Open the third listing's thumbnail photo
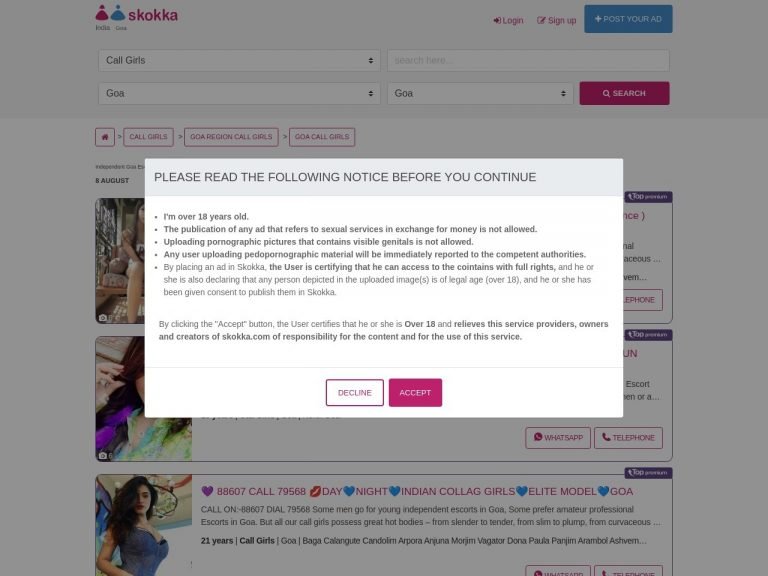The height and width of the screenshot is (576, 768). coord(144,525)
